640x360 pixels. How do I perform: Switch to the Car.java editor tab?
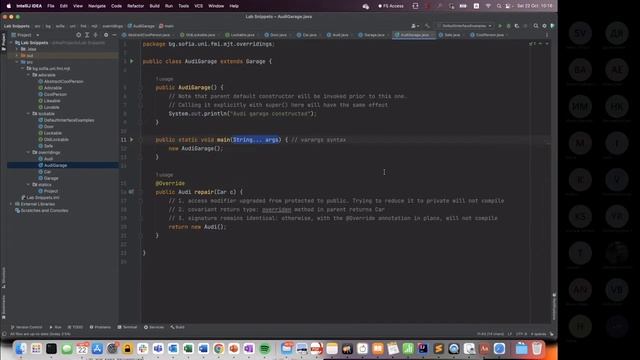coord(309,35)
